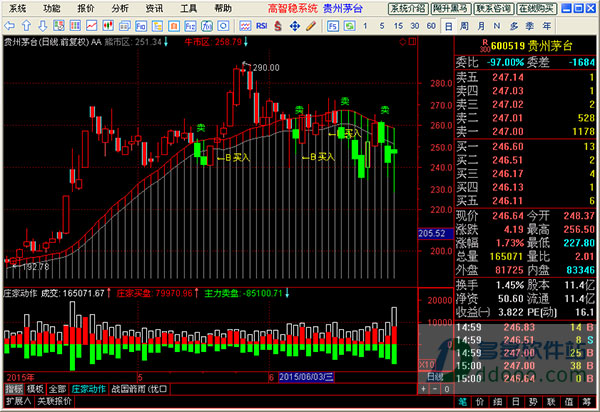Viewport: 600px width, 412px height.
Task: Select the 模板 tab
Action: pos(35,389)
